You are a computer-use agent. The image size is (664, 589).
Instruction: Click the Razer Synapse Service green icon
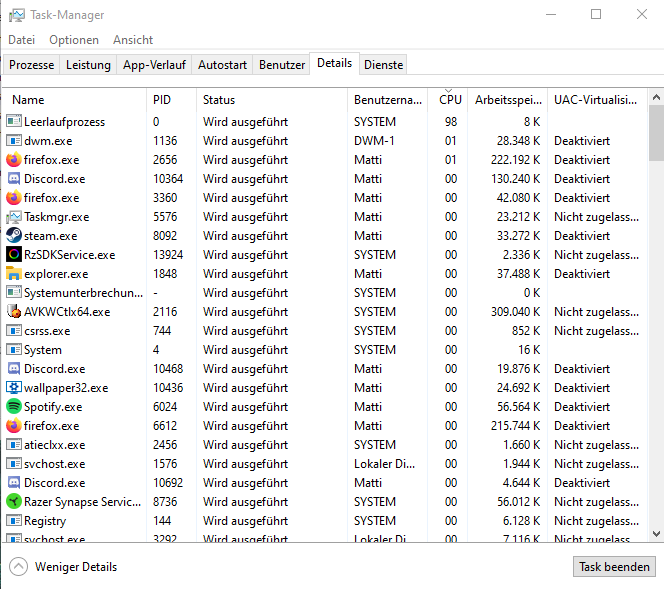tap(14, 502)
